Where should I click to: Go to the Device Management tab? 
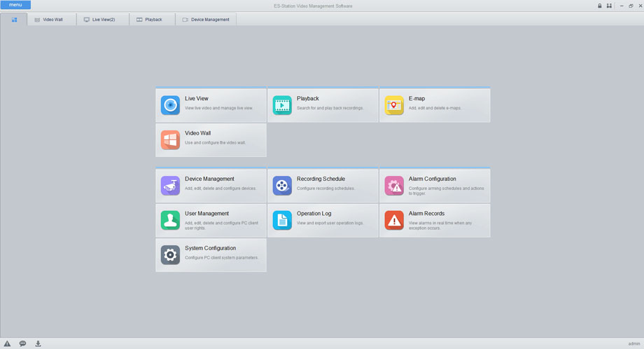click(x=206, y=20)
